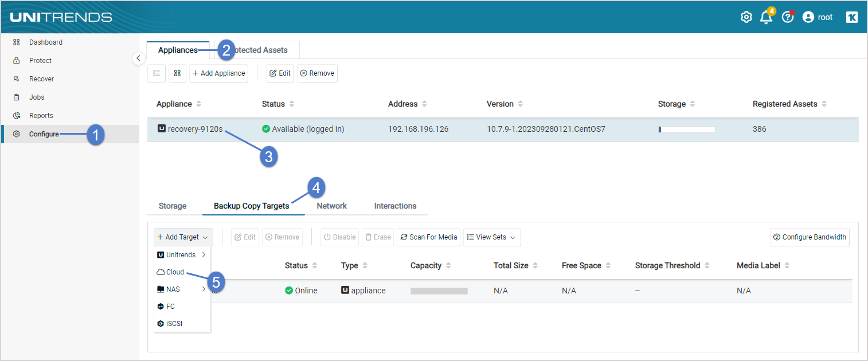Viewport: 868px width, 361px height.
Task: Click the appliance Storage usage bar
Action: [687, 130]
